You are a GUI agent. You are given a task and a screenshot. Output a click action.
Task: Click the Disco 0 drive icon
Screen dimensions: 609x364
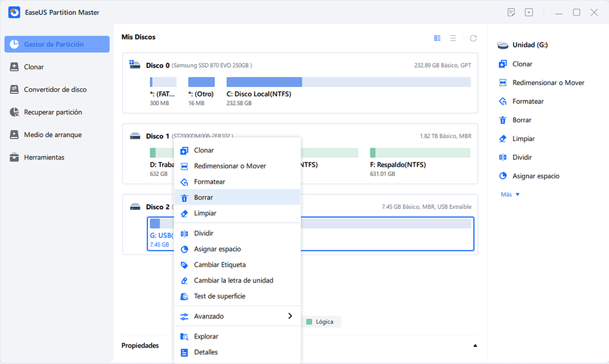pos(135,65)
